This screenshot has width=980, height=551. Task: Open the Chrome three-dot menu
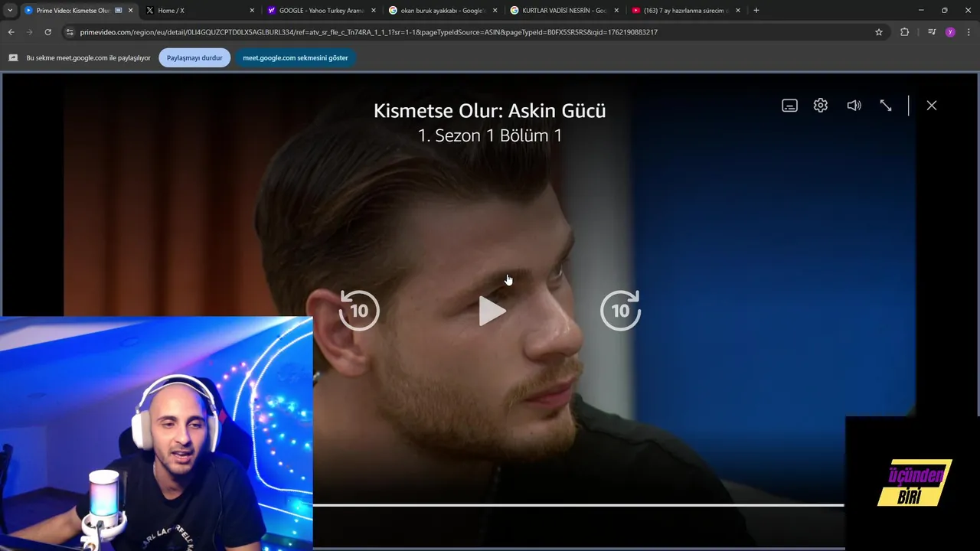(969, 32)
